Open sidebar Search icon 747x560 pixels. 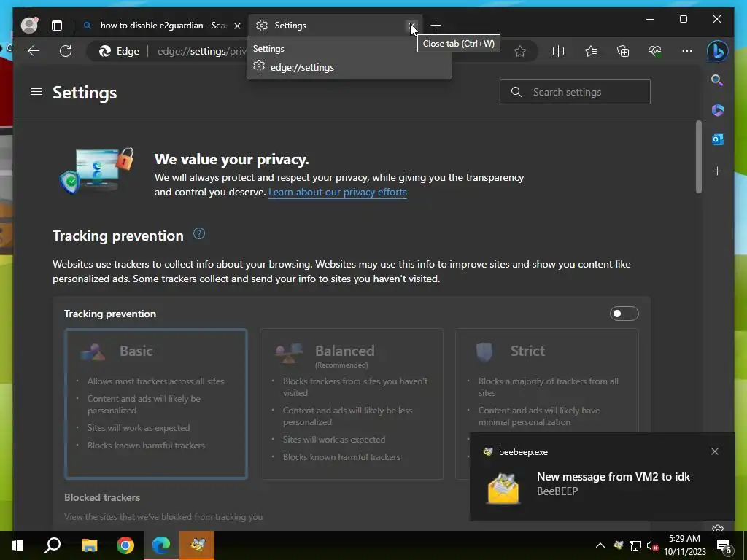pyautogui.click(x=718, y=80)
